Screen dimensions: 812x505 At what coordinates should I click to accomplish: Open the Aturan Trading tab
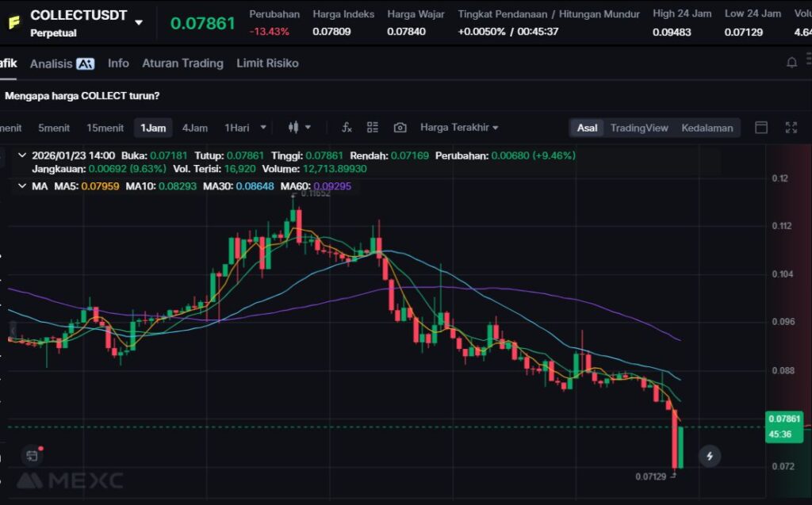point(182,63)
